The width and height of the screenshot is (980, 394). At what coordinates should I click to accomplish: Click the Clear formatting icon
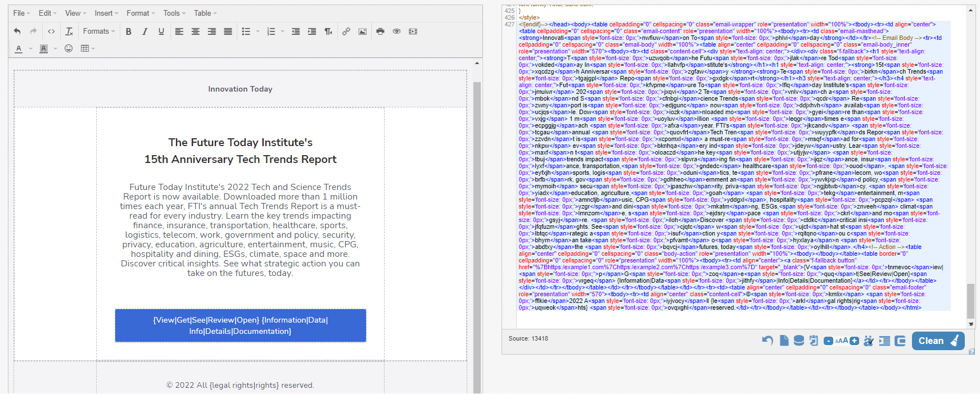[69, 31]
